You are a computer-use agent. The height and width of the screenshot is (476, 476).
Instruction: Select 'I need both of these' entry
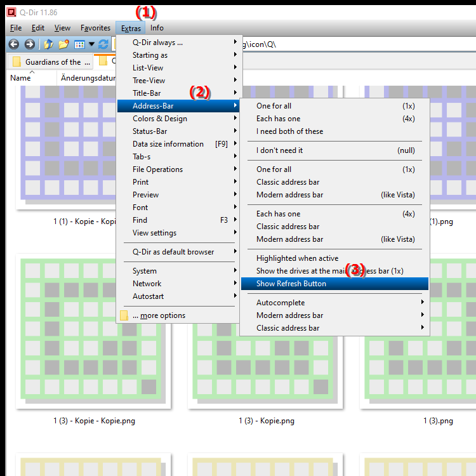(289, 131)
